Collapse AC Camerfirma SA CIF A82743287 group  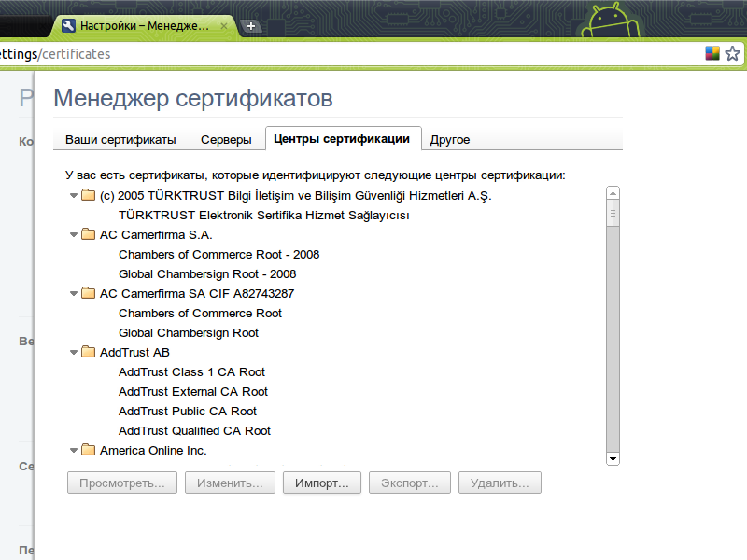pyautogui.click(x=74, y=293)
